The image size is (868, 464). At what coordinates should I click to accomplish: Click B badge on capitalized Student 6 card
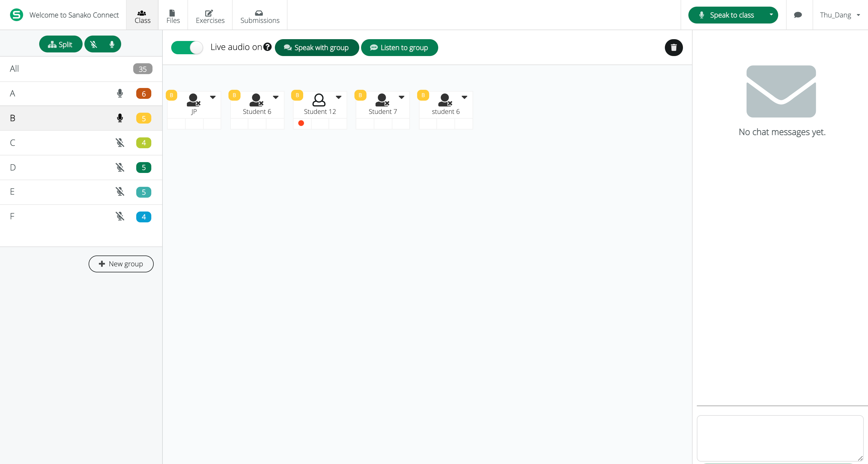point(234,95)
